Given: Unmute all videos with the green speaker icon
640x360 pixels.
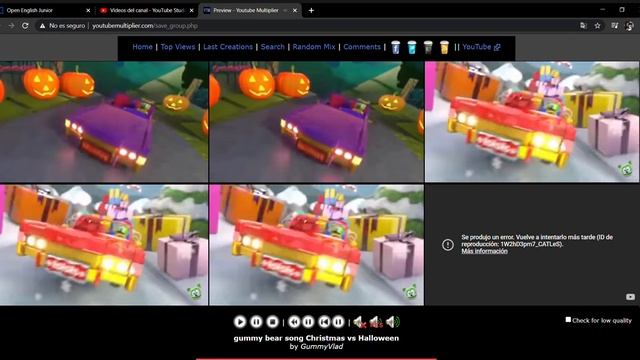Looking at the screenshot, I should pos(393,322).
